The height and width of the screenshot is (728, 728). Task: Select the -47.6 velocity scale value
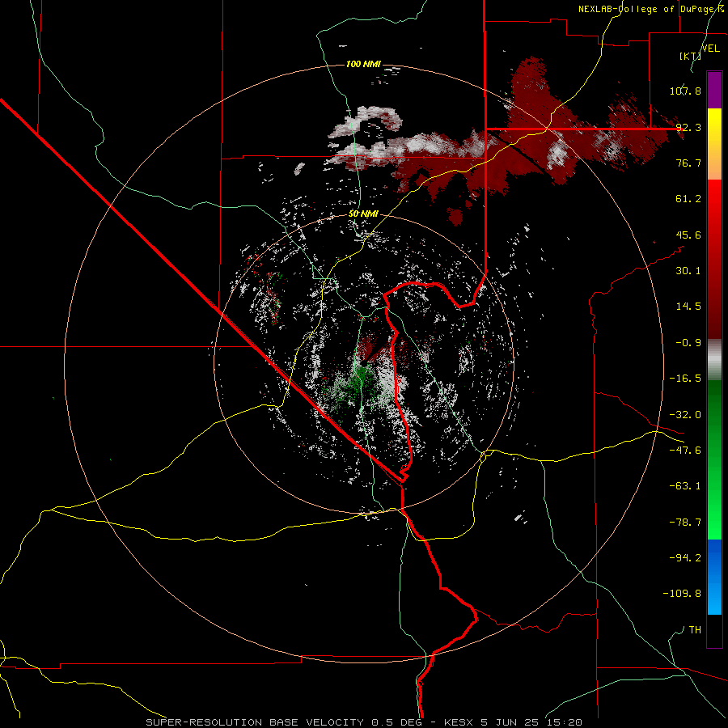(x=685, y=451)
